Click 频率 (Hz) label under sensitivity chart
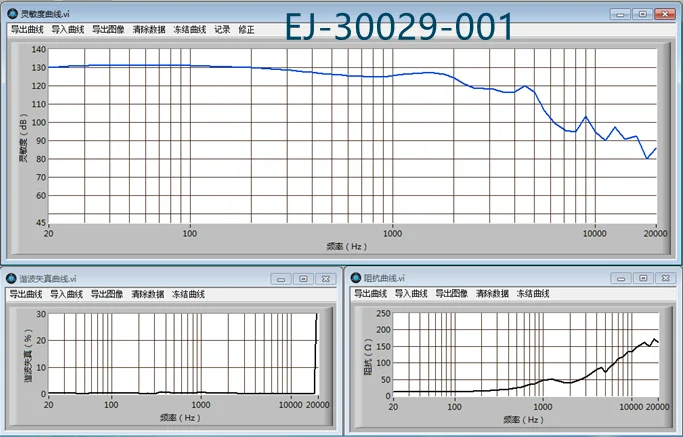The image size is (683, 437). pyautogui.click(x=347, y=247)
